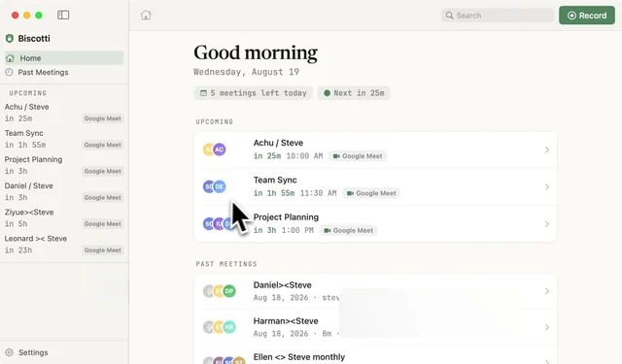Screen dimensions: 622x364
Task: Click in 25m 10:00 AM time text
Action: coord(289,156)
